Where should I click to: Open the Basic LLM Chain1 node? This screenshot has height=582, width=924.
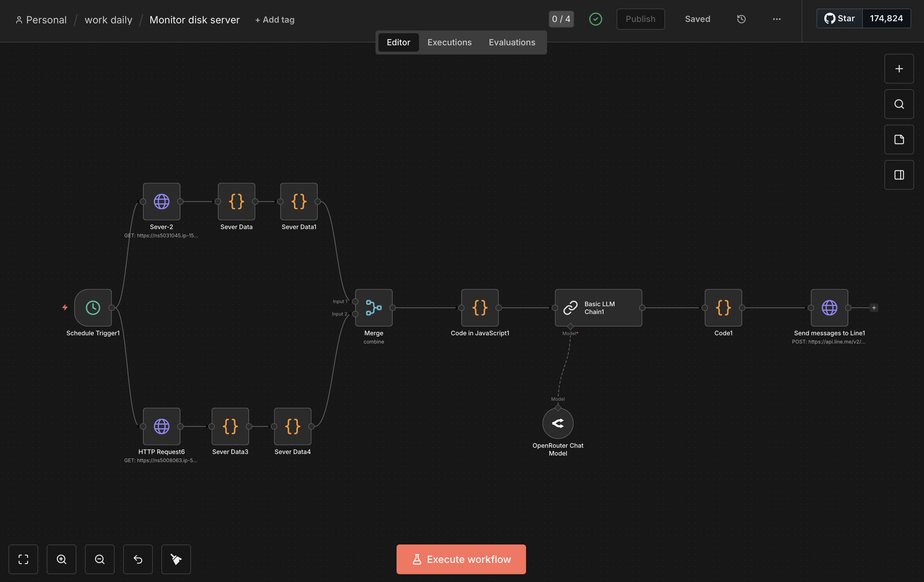pyautogui.click(x=598, y=308)
